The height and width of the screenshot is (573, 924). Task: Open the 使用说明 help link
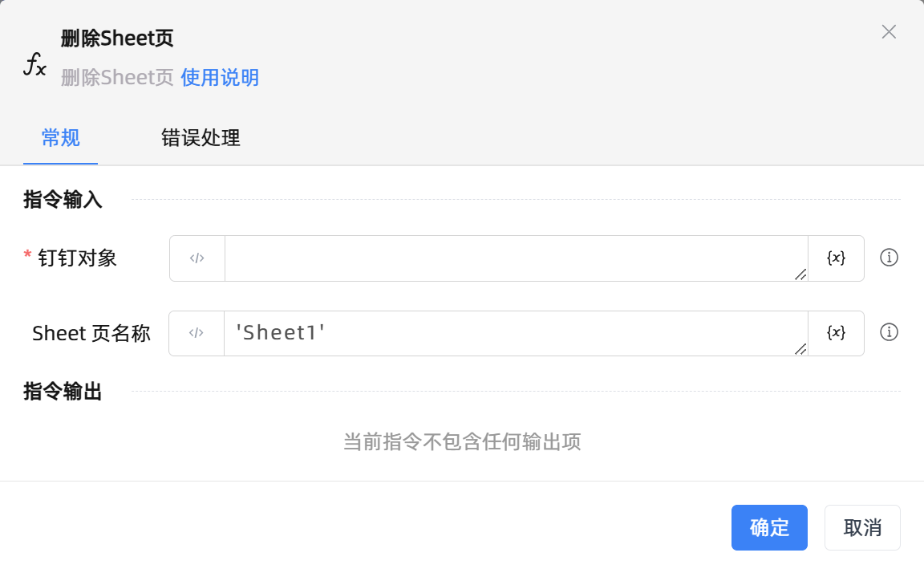(220, 78)
